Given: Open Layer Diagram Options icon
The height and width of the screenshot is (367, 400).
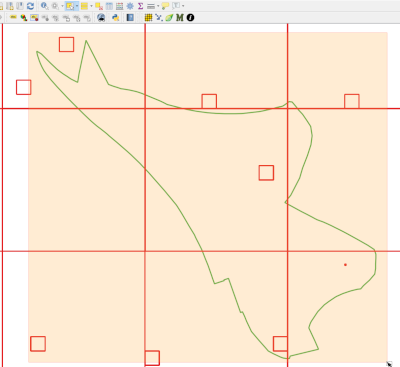Looking at the screenshot, I should click(x=24, y=17).
